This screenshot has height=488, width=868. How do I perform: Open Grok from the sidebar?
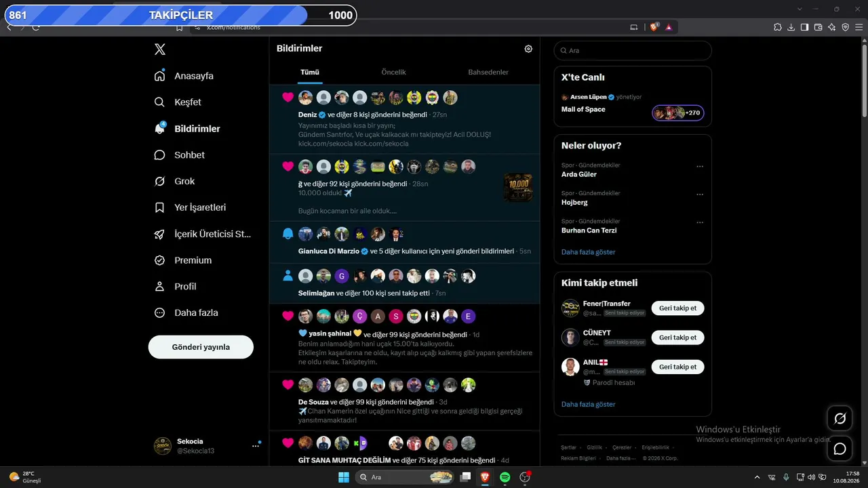click(x=175, y=182)
